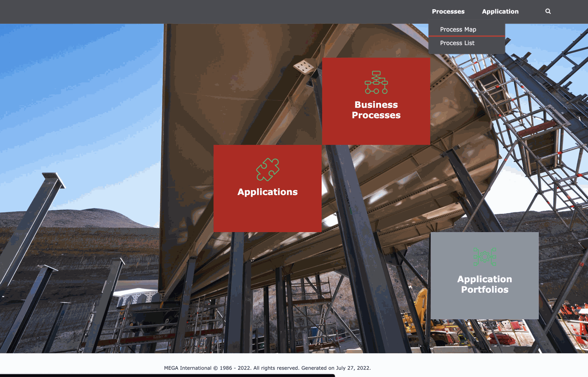Click the flowchart icon above Business Processes

[376, 82]
